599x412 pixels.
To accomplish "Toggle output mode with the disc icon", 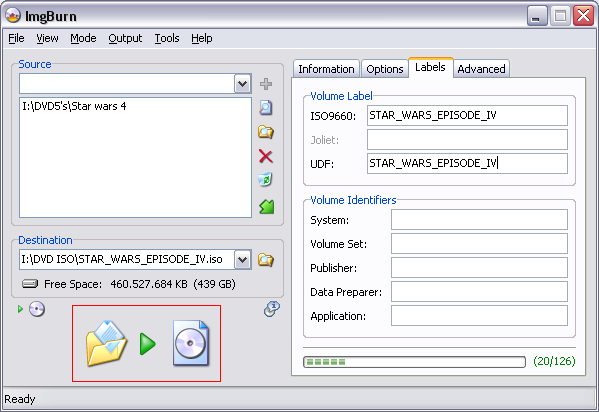I will pyautogui.click(x=37, y=309).
